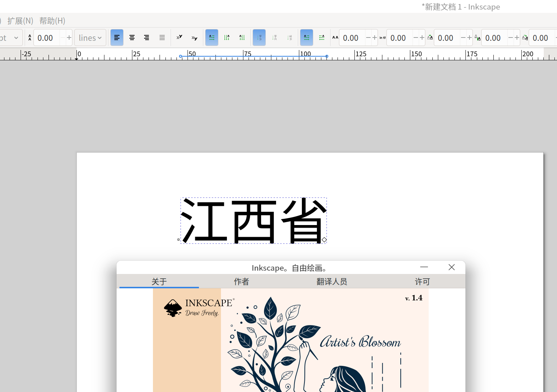Viewport: 557px width, 392px height.
Task: Open the 帮助(H) menu
Action: click(52, 21)
